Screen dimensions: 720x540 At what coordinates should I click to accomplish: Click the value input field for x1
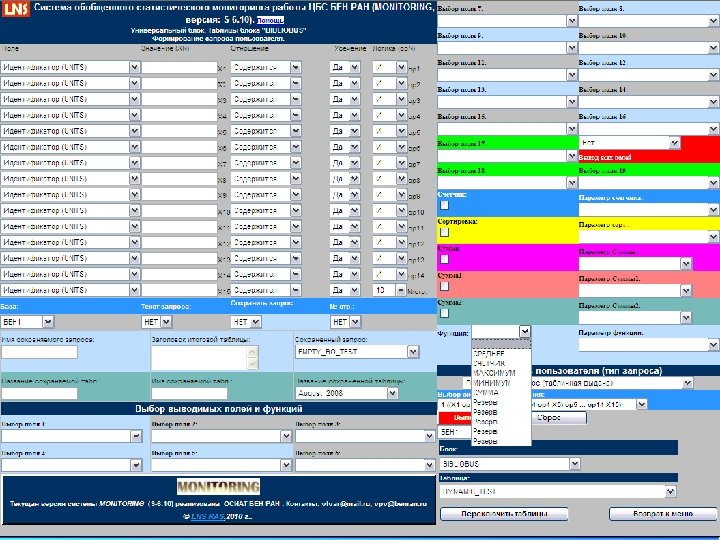[179, 68]
